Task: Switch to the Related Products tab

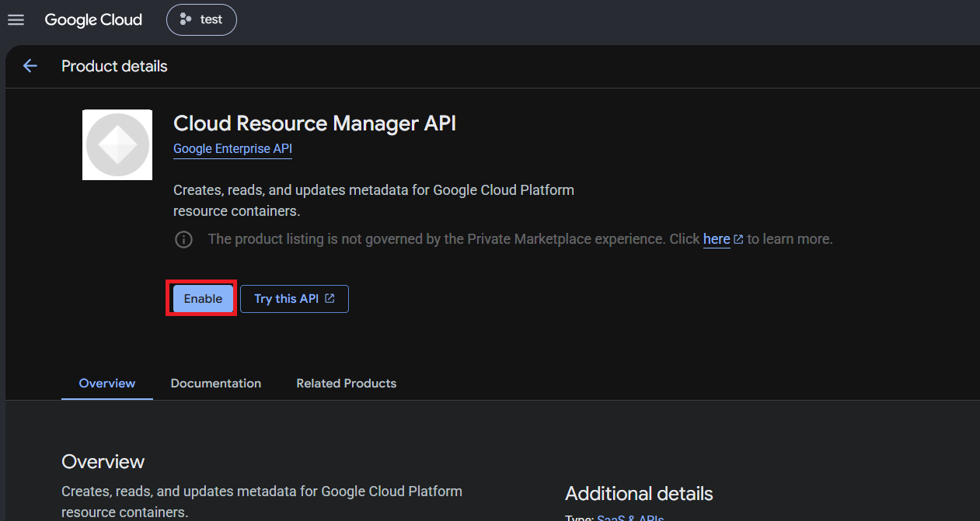Action: coord(347,384)
